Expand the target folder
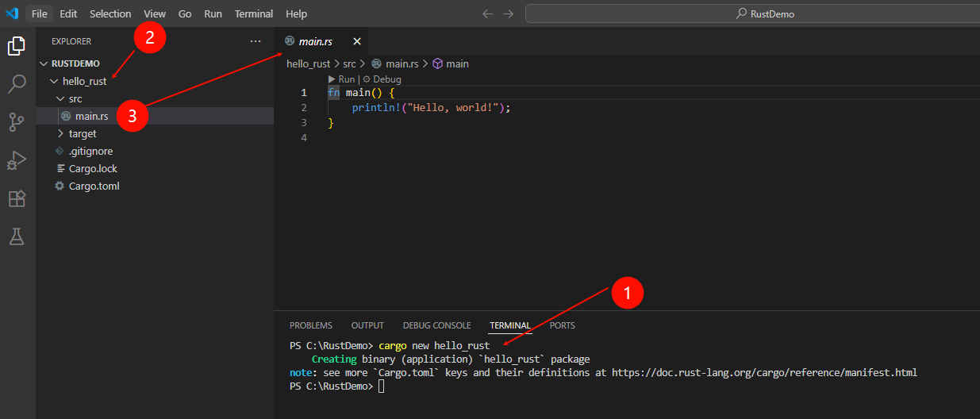The image size is (980, 419). [x=60, y=133]
